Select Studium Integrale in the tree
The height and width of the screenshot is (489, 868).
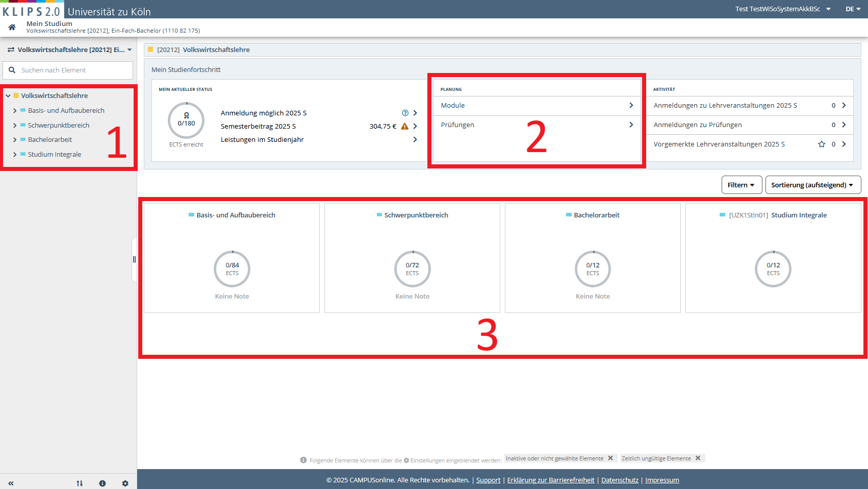click(x=55, y=154)
